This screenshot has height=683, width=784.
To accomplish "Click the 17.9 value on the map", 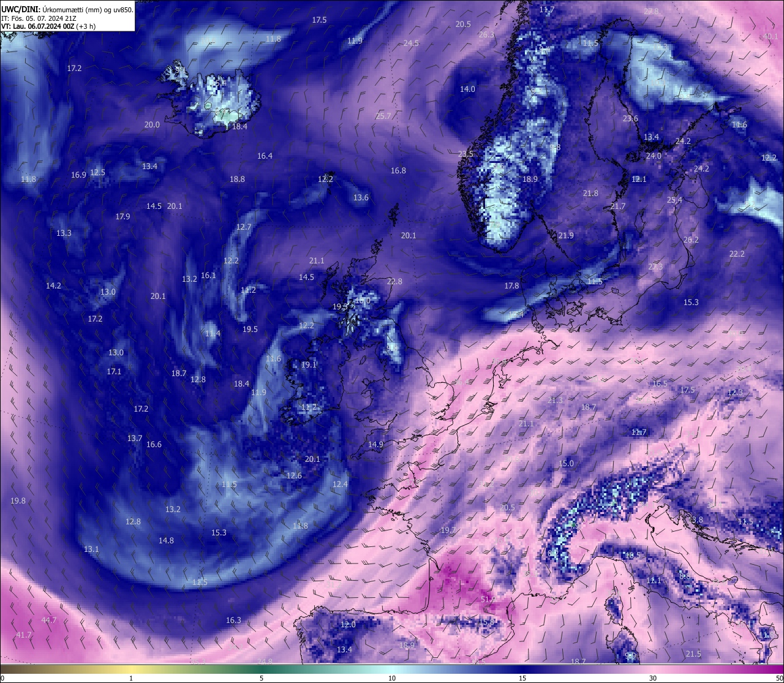I will pyautogui.click(x=123, y=217).
